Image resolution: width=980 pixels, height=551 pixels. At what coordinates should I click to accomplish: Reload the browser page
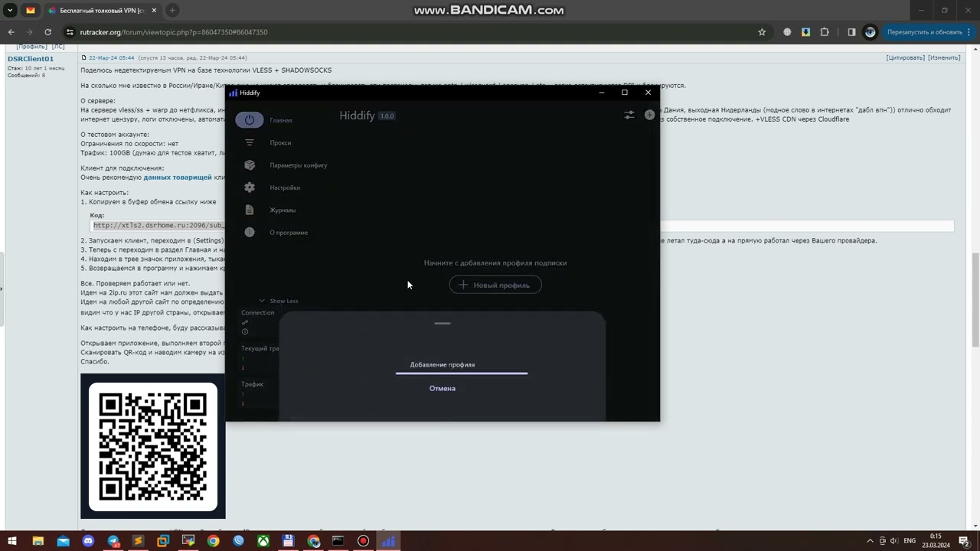click(47, 32)
